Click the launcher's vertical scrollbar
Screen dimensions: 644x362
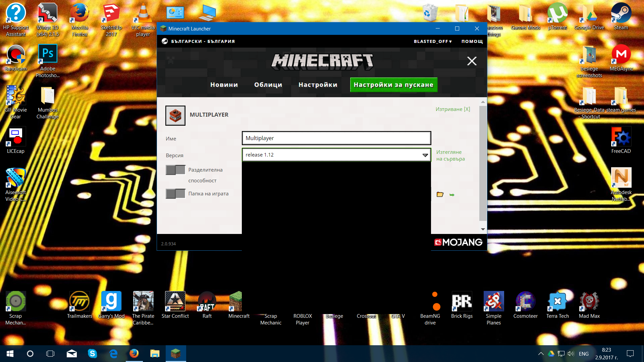[483, 164]
